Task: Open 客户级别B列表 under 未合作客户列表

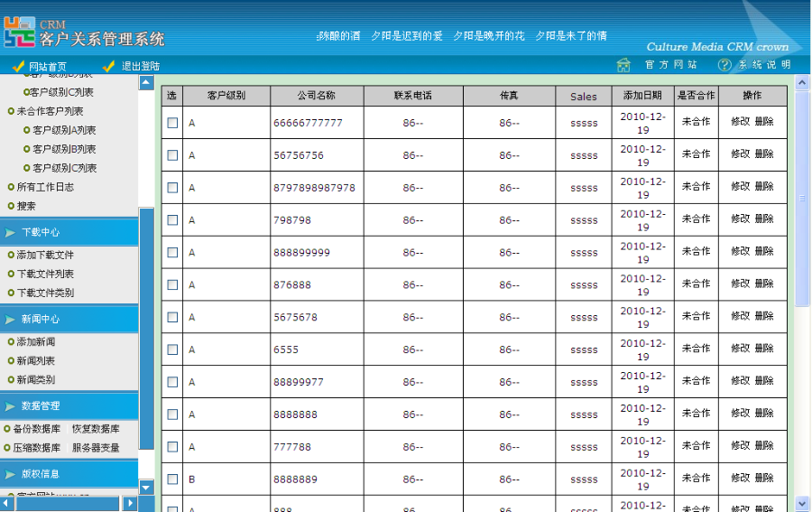Action: [x=64, y=149]
